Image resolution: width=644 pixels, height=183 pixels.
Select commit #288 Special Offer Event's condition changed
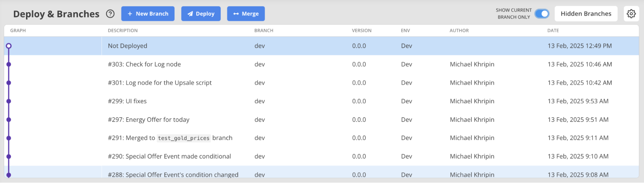(173, 174)
